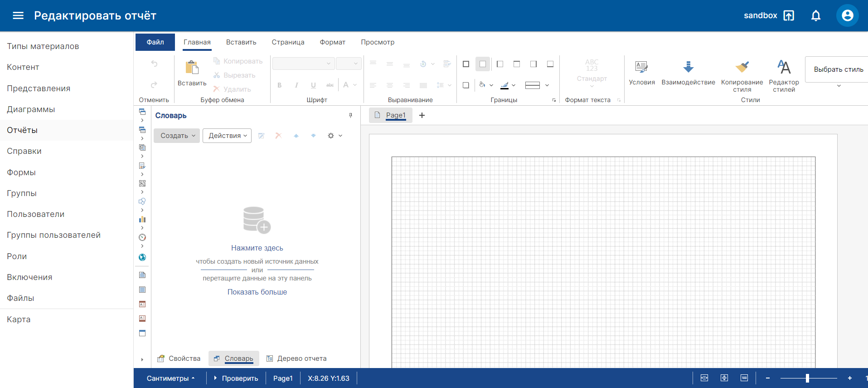Click the undo arrow icon
Image resolution: width=868 pixels, height=388 pixels.
tap(154, 64)
